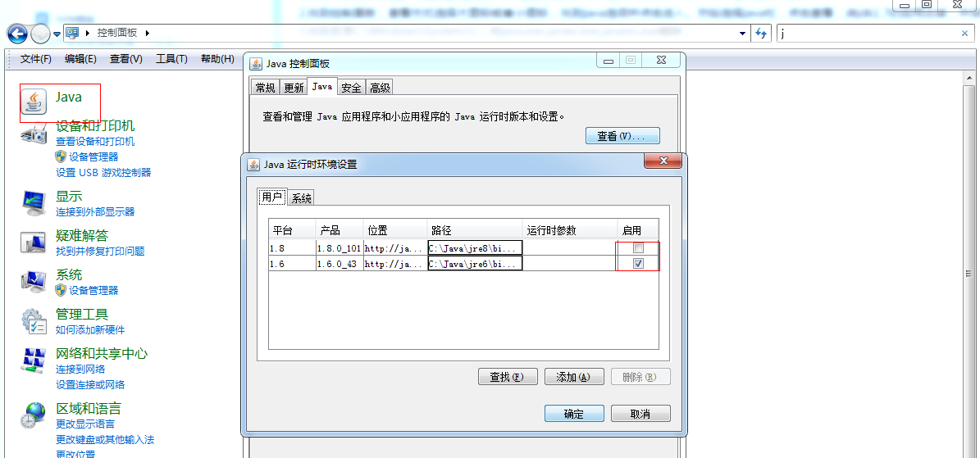Expand the address bar history dropdown

[x=742, y=33]
